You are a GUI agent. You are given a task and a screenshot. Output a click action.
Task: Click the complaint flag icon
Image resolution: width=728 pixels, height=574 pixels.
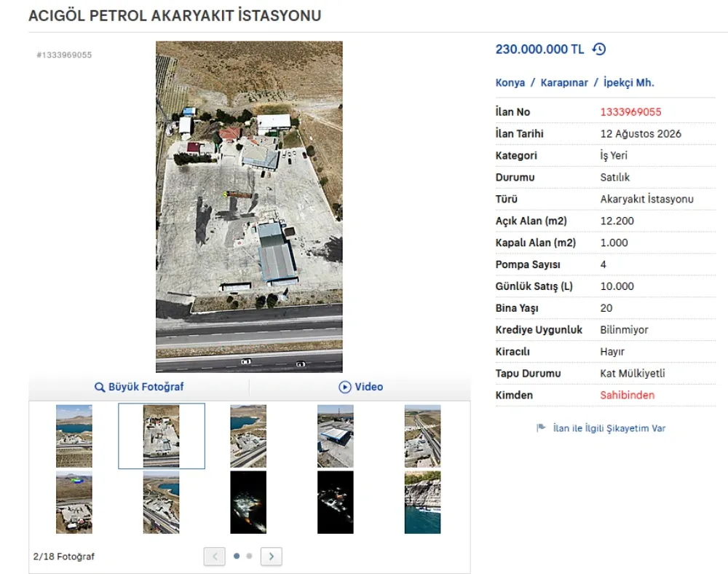[x=541, y=428]
